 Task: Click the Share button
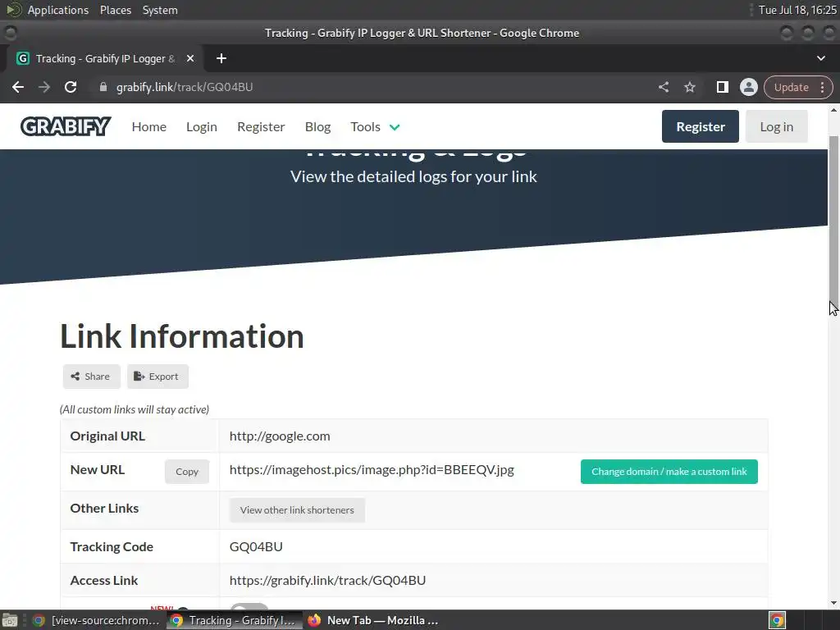point(91,377)
